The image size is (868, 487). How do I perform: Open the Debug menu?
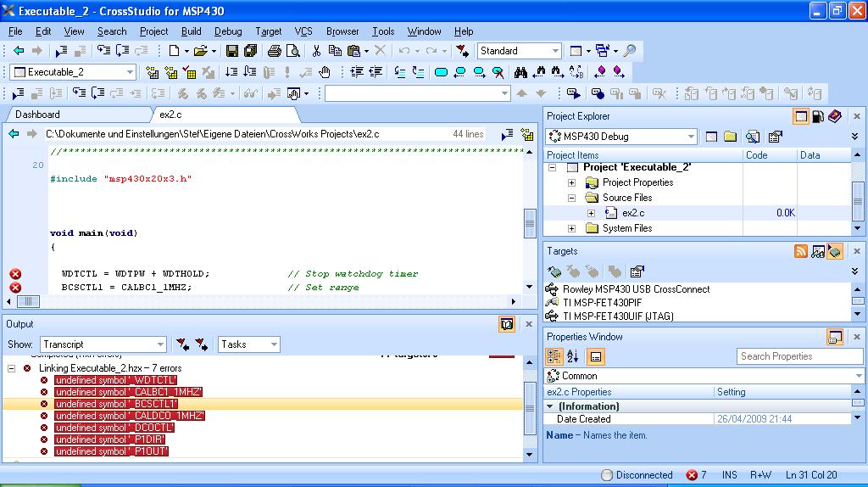tap(228, 31)
